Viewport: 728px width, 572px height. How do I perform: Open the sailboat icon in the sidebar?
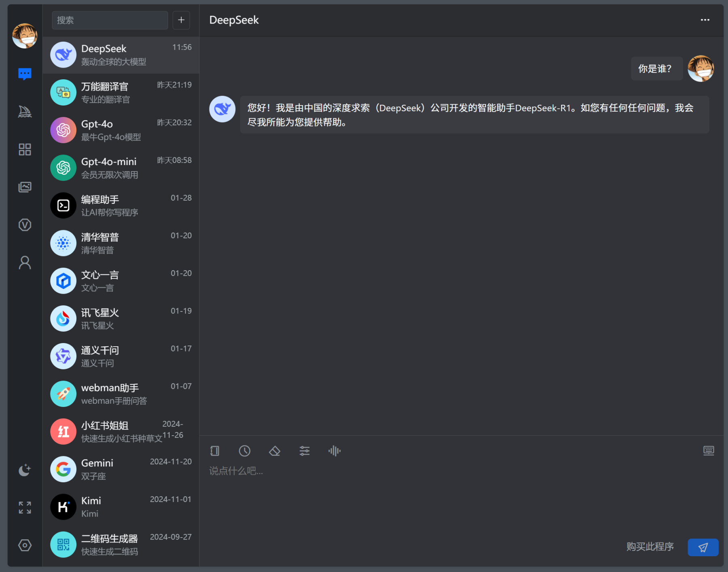click(25, 112)
